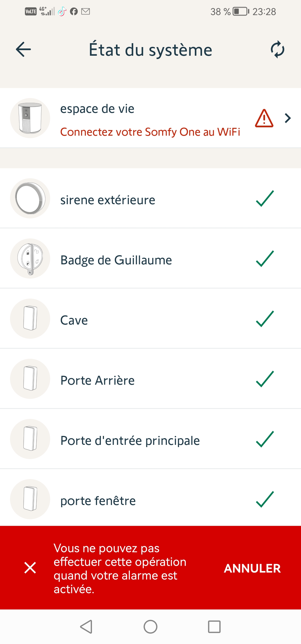Refresh the system status
Image resolution: width=301 pixels, height=644 pixels.
pos(278,50)
